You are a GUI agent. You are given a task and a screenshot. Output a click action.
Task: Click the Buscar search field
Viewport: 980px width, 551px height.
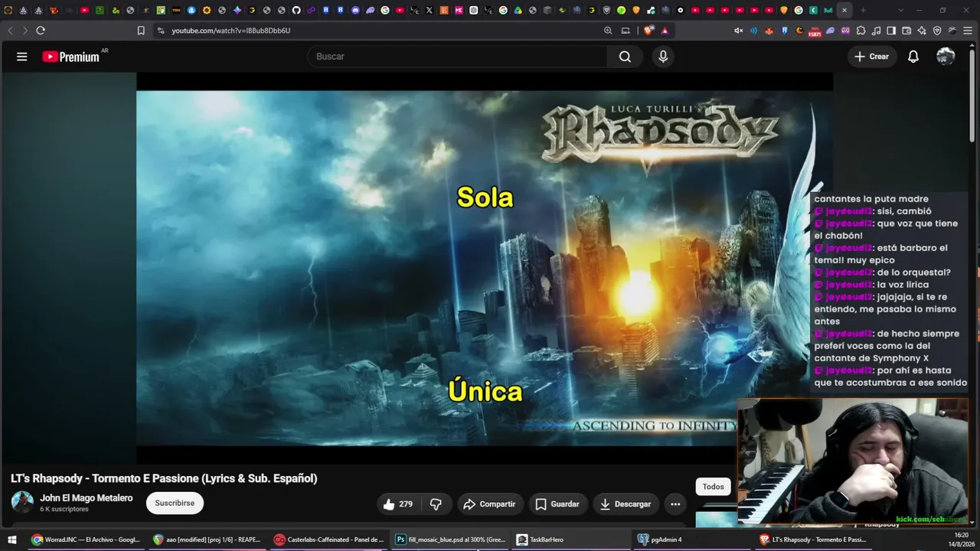click(458, 57)
